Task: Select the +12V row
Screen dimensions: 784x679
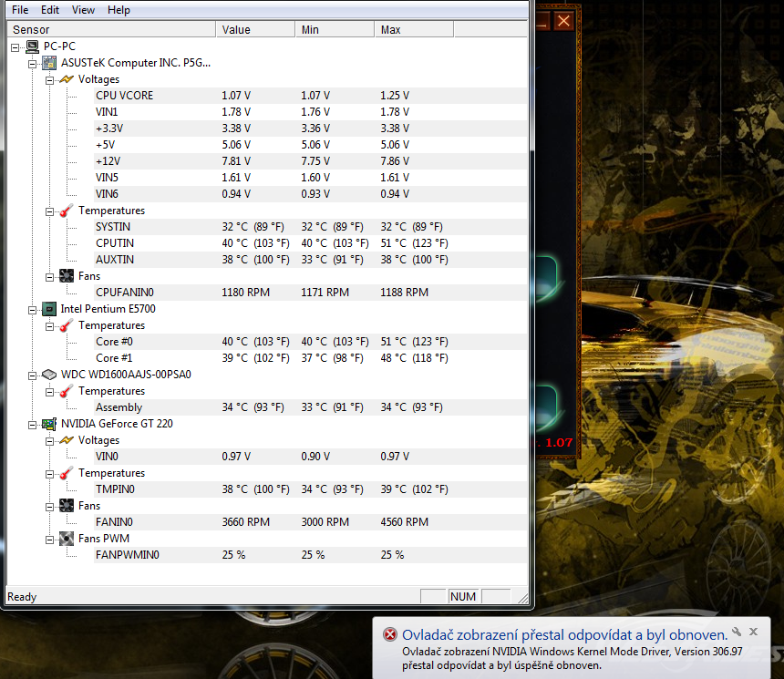Action: (x=310, y=161)
